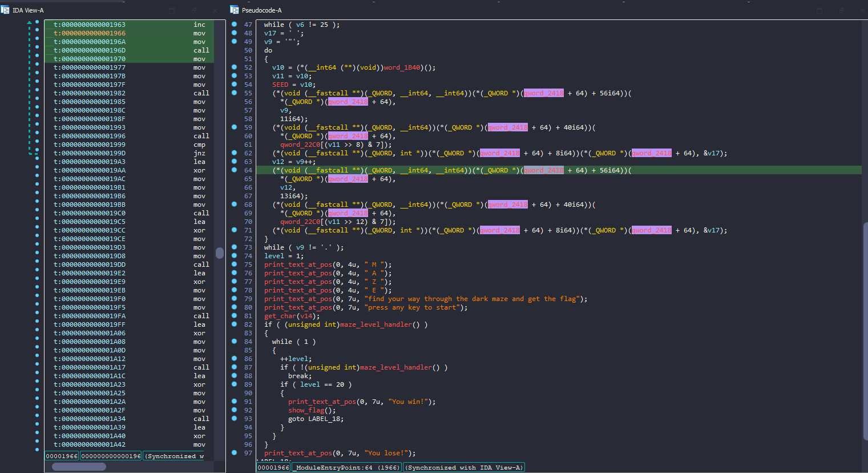868x473 pixels.
Task: Click the get_char function call
Action: 280,316
